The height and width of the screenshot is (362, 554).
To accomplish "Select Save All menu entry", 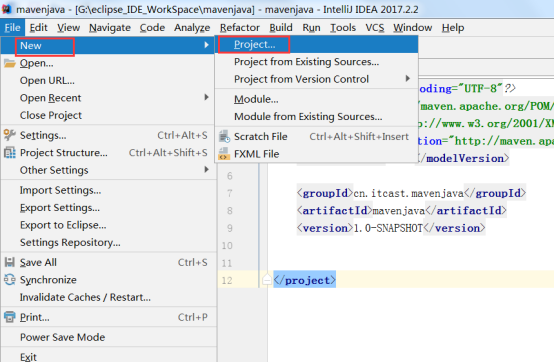I will pyautogui.click(x=107, y=262).
